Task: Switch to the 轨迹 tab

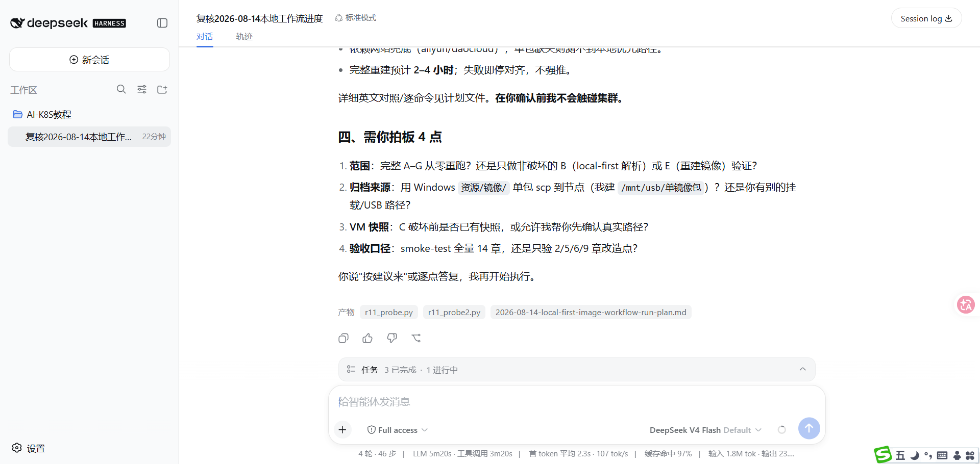Action: (x=244, y=37)
